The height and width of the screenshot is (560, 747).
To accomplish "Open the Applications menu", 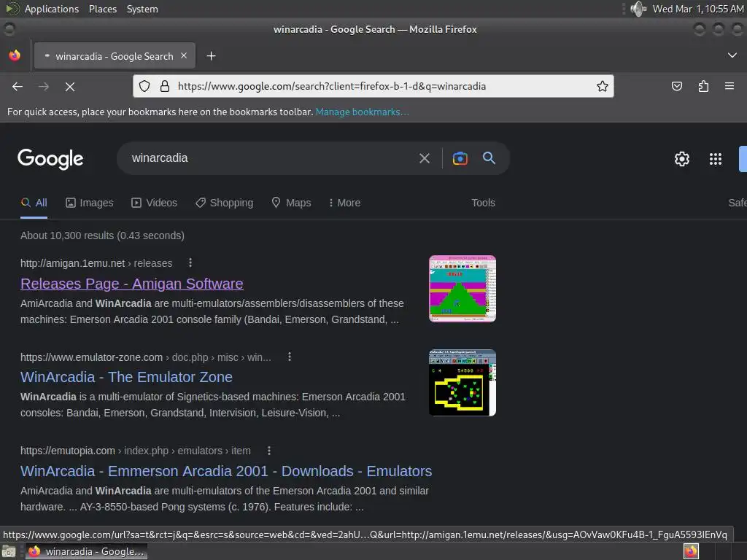I will coord(52,9).
